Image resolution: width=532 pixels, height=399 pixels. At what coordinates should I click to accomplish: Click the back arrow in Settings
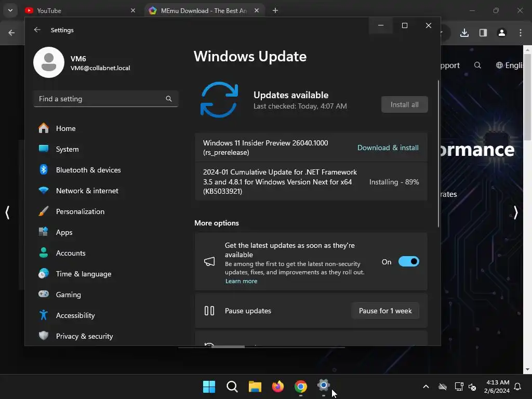pos(37,30)
